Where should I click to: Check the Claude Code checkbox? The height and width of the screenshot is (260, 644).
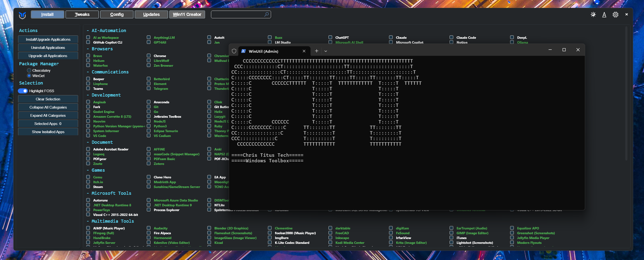tap(452, 37)
